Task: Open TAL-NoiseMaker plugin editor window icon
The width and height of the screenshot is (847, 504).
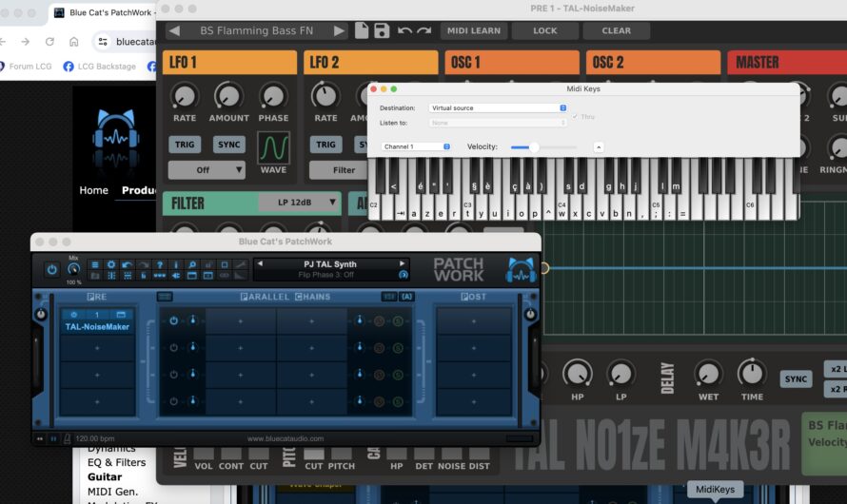Action: click(121, 315)
